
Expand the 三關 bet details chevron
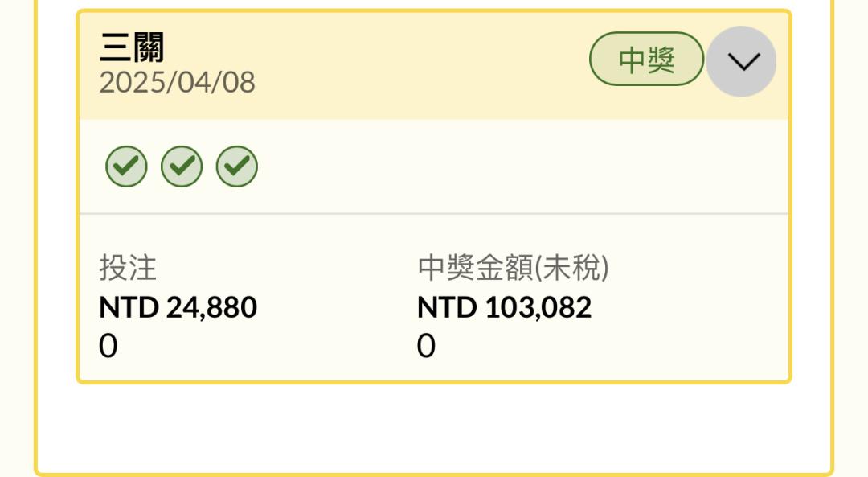[743, 61]
